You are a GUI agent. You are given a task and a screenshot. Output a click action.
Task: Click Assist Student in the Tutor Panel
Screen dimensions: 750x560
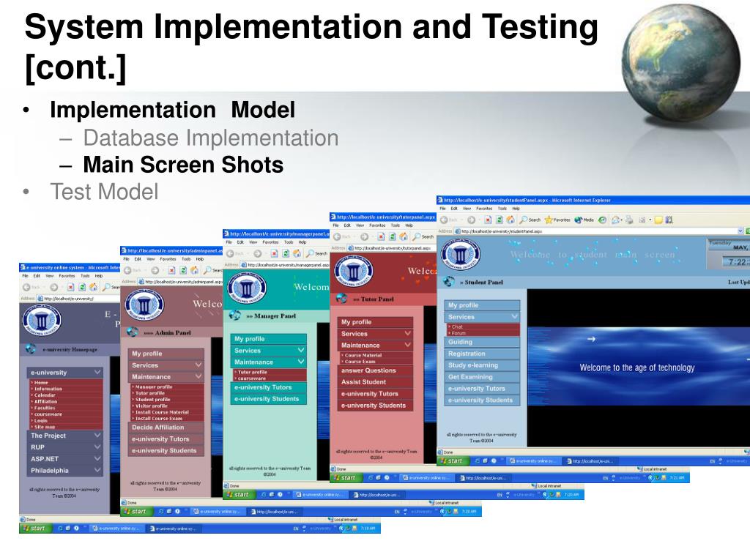[x=375, y=381]
